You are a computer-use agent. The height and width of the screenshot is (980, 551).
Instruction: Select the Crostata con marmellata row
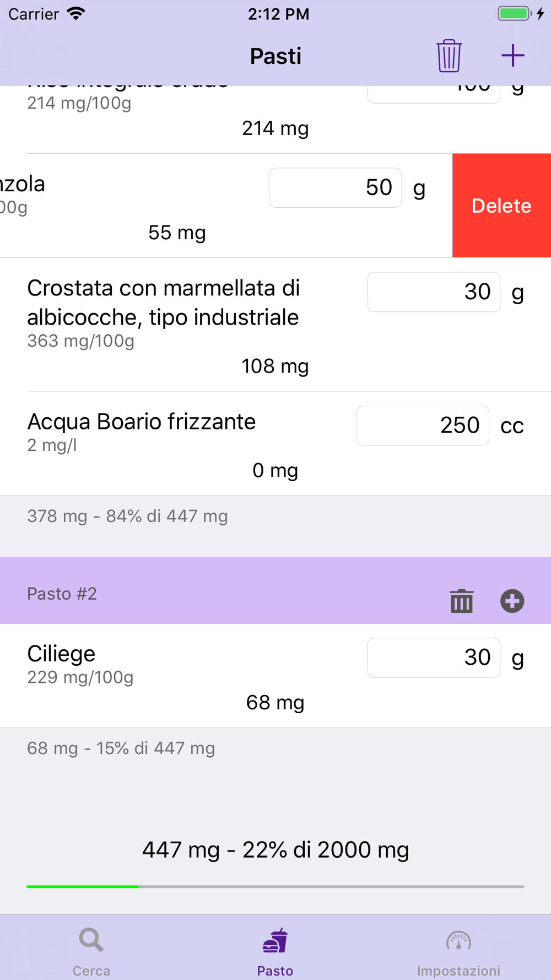click(x=275, y=325)
